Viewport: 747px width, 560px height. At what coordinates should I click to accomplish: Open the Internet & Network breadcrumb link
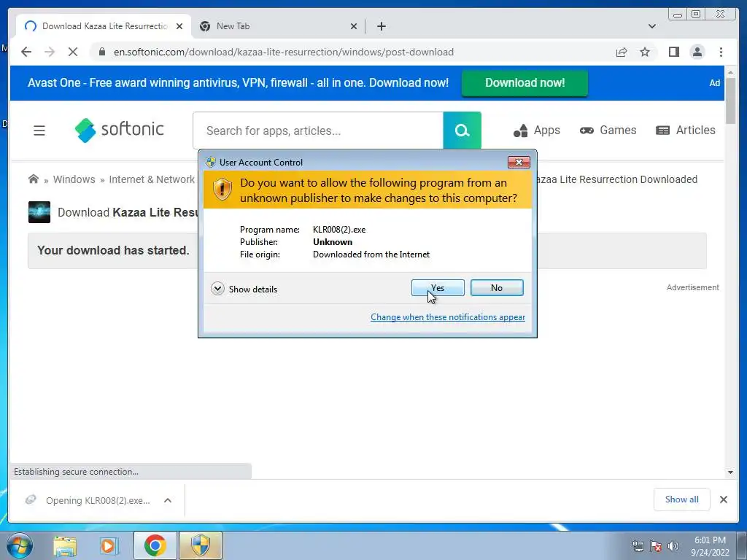click(152, 179)
